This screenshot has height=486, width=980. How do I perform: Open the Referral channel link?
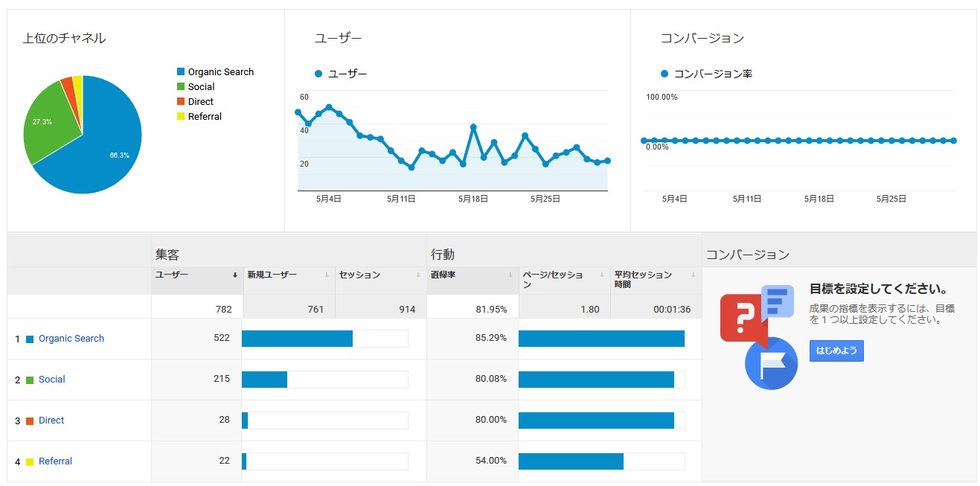tap(55, 461)
